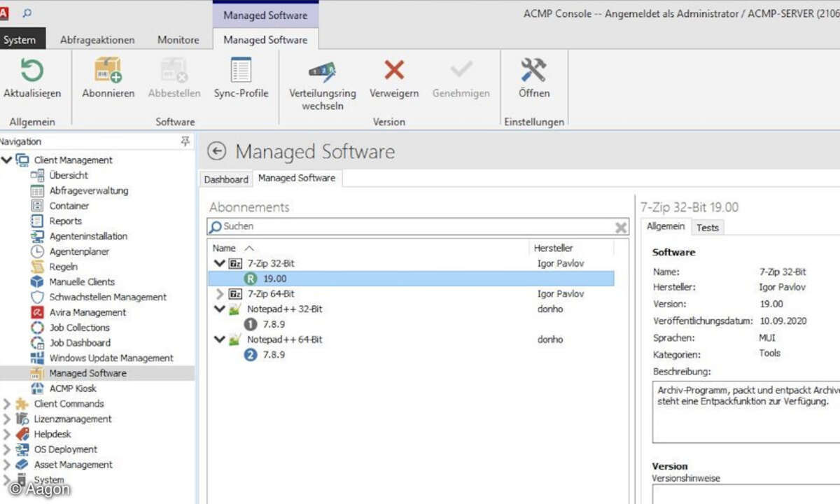Expand the 7-Zip 64-Bit subscription

(220, 294)
